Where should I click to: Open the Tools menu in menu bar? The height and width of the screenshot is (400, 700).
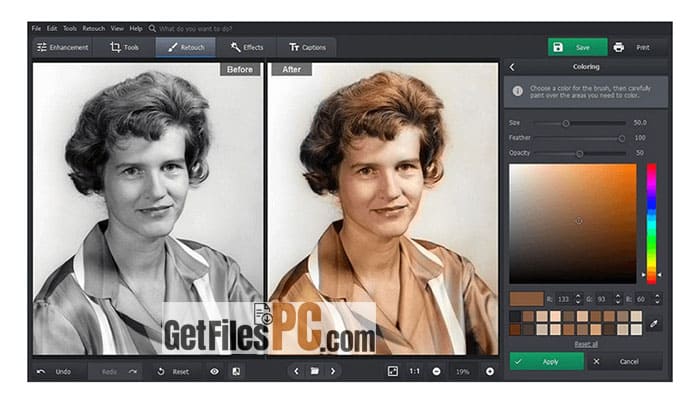point(70,29)
